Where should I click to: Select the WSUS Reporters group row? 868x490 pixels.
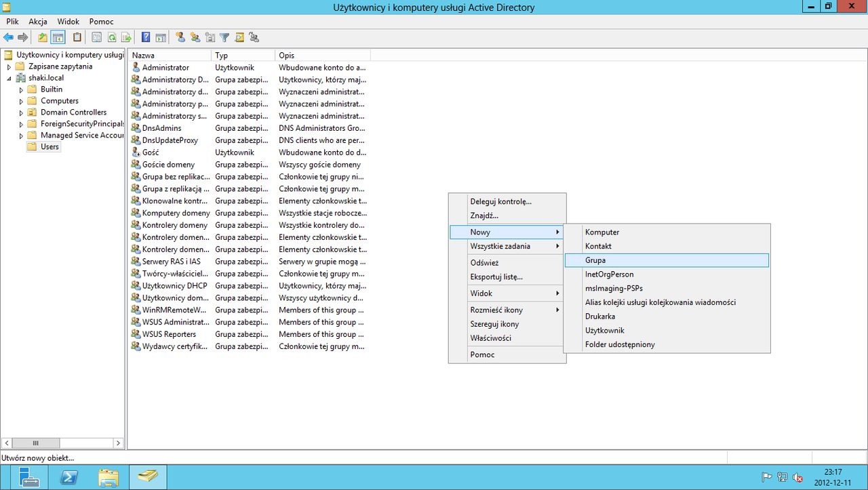point(250,334)
